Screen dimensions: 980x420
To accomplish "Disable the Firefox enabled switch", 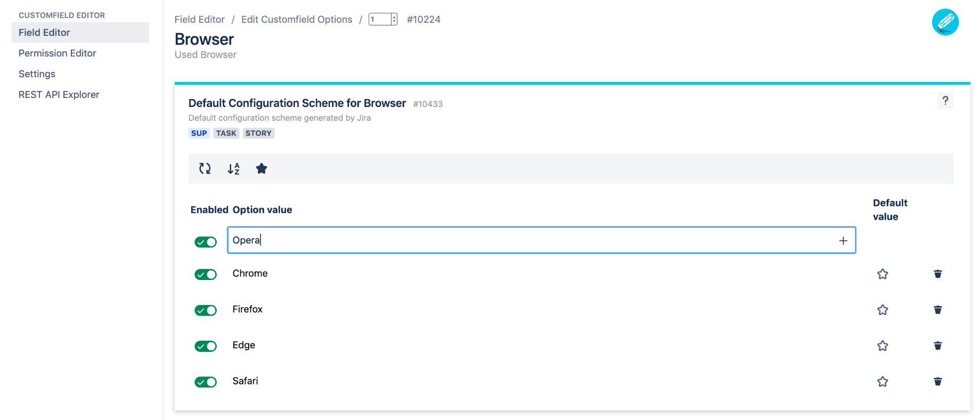I will (206, 310).
